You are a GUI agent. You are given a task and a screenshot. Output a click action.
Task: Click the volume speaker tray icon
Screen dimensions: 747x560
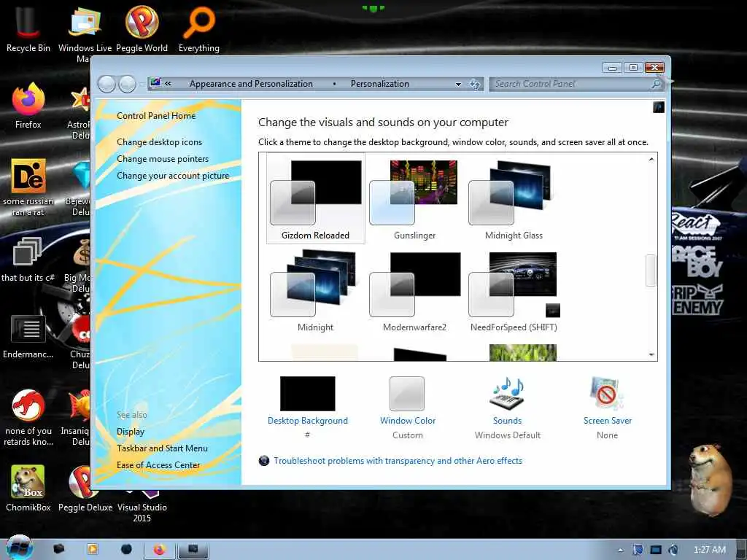coord(673,550)
